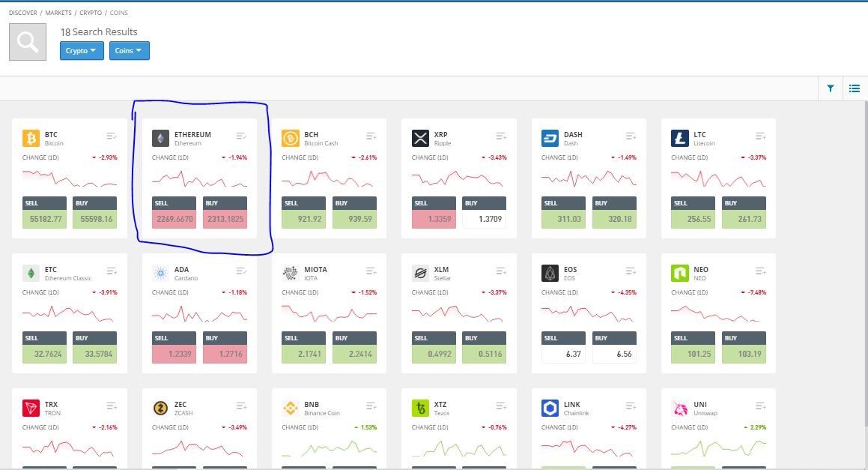Click the DASH logo icon

(x=550, y=138)
